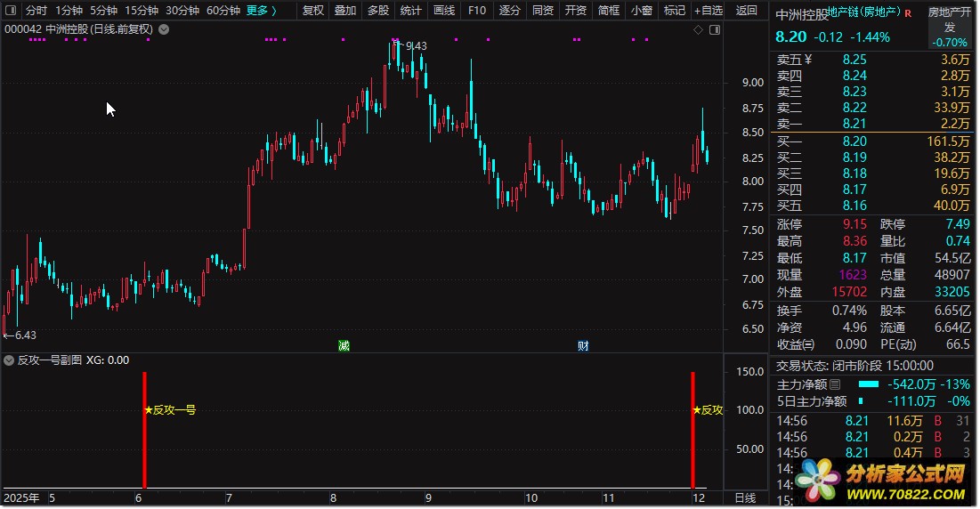Click the 收益 quarter indicator icon
The width and height of the screenshot is (980, 509).
[808, 344]
